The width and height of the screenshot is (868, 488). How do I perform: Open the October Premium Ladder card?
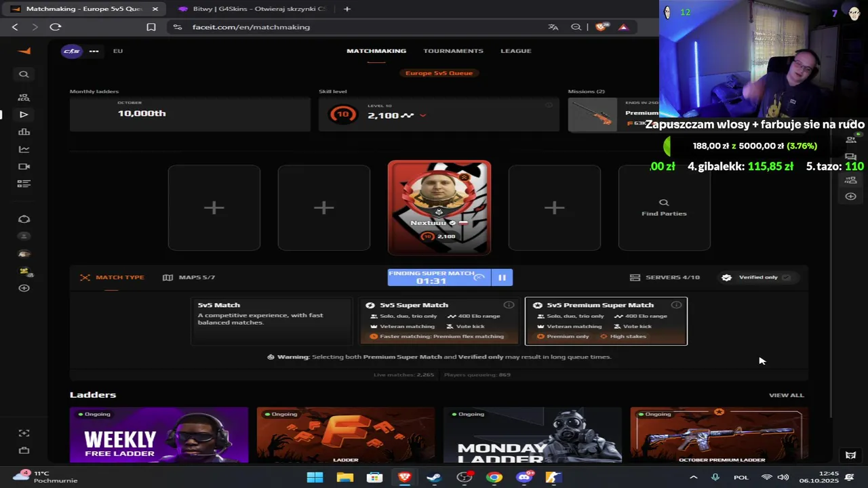(719, 435)
